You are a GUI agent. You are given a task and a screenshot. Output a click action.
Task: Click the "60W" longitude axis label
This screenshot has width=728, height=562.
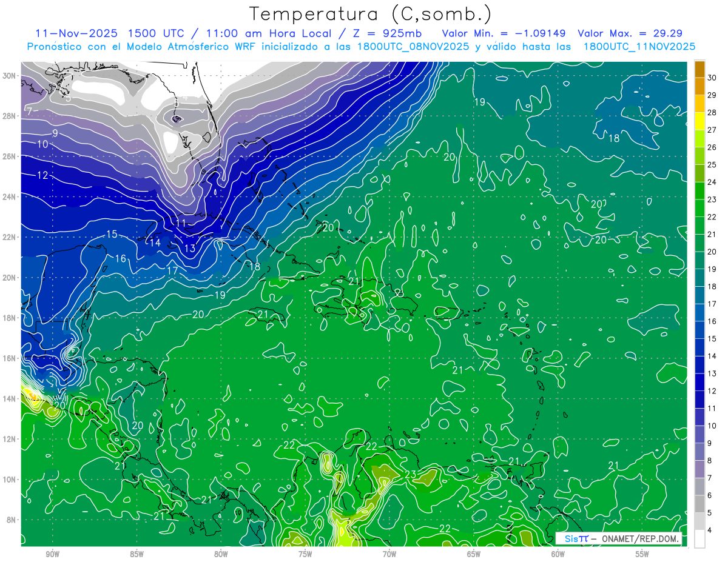[x=558, y=554]
